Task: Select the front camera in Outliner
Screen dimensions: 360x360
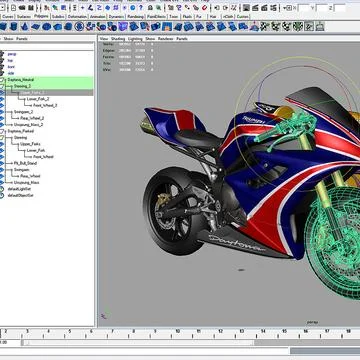Action: [11, 67]
